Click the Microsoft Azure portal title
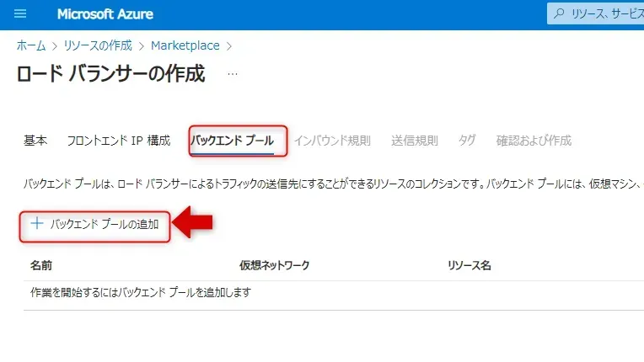 [105, 14]
